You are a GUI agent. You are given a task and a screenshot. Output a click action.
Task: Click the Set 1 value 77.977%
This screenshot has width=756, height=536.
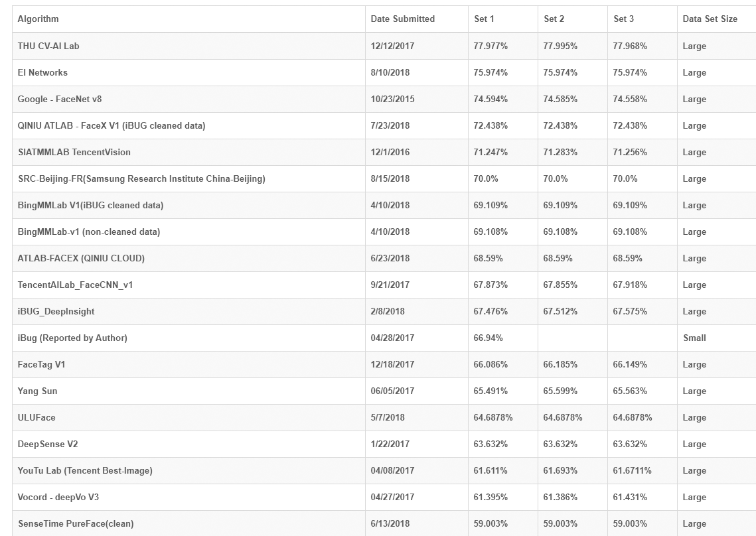click(x=491, y=46)
